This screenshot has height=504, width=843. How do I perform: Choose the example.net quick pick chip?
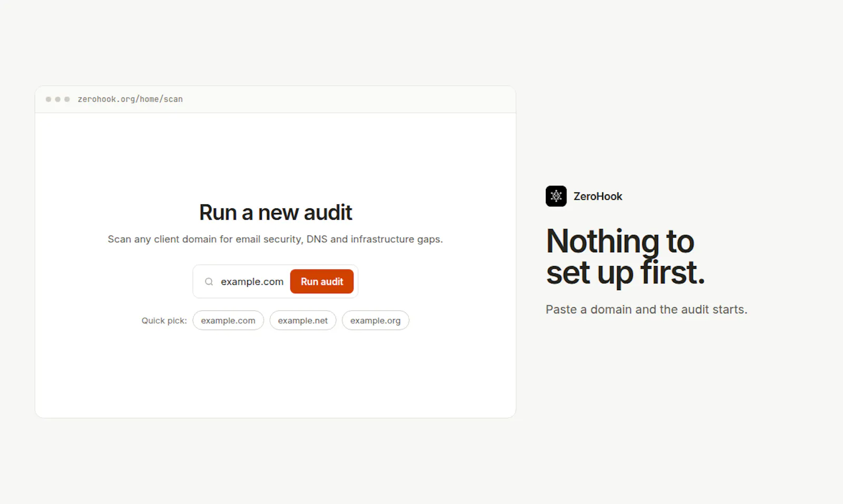(x=303, y=320)
